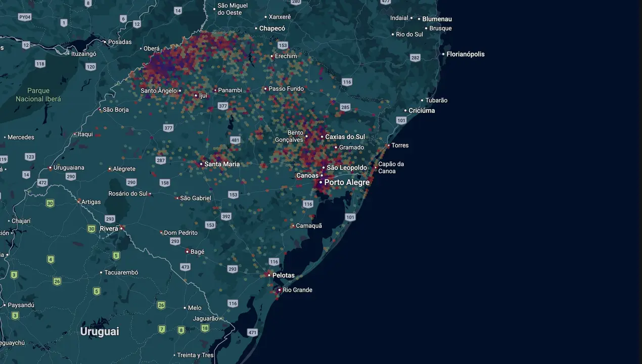This screenshot has width=642, height=364.
Task: Select the Uruguai country label
Action: [x=100, y=332]
